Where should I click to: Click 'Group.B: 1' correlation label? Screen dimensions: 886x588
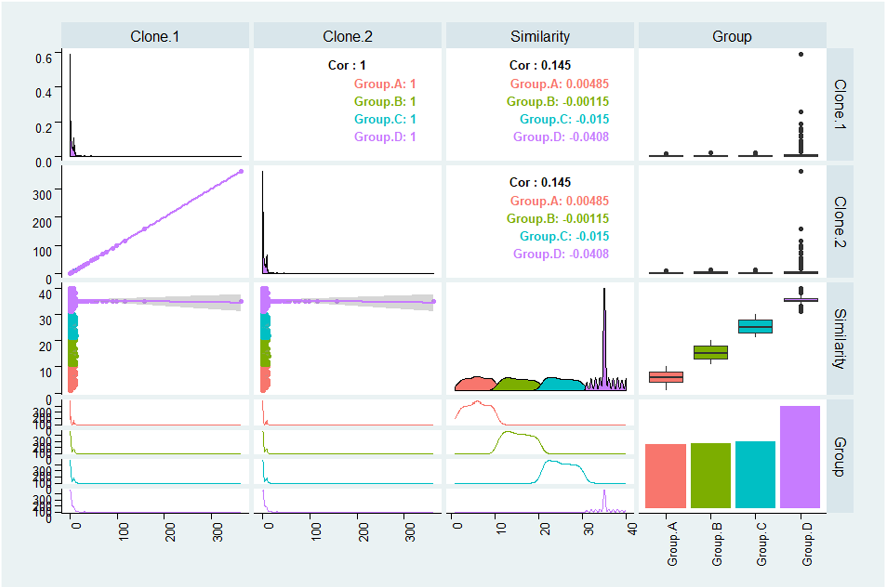[x=385, y=101]
